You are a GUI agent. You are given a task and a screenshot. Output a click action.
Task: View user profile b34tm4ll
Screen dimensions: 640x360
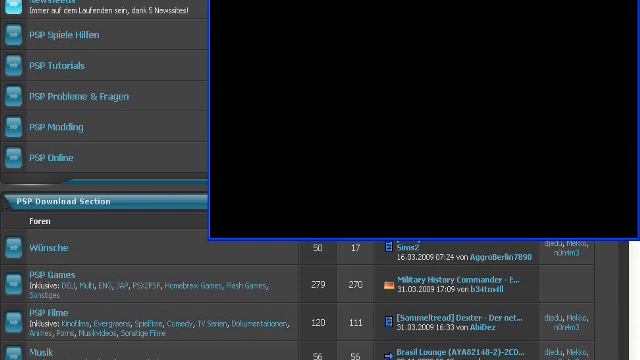click(487, 289)
